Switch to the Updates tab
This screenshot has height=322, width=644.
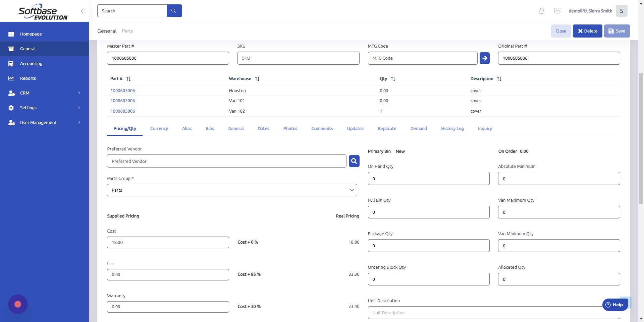[x=355, y=129]
